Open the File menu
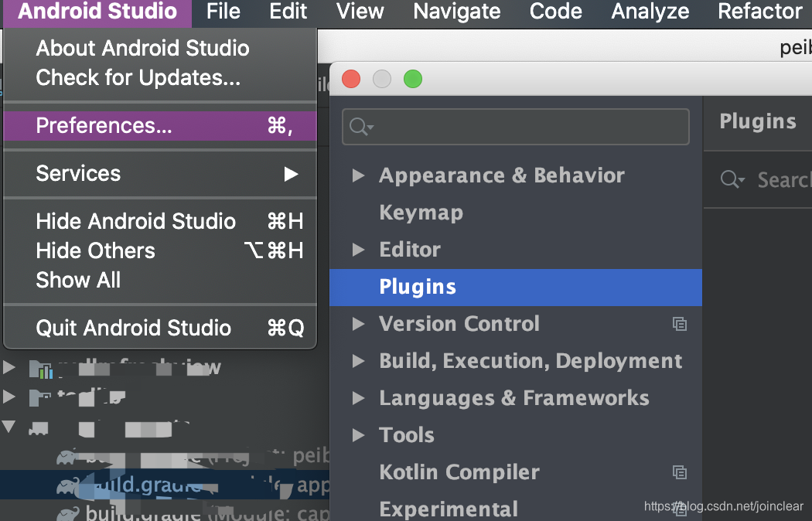The image size is (812, 521). 223,12
